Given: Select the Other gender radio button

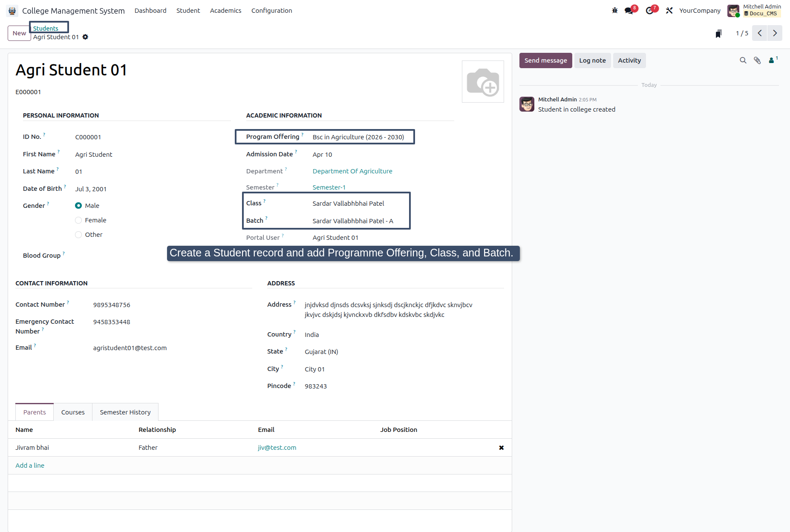Looking at the screenshot, I should [78, 235].
